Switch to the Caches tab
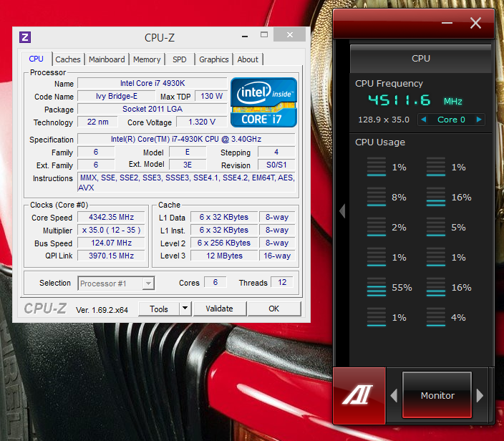 (68, 59)
